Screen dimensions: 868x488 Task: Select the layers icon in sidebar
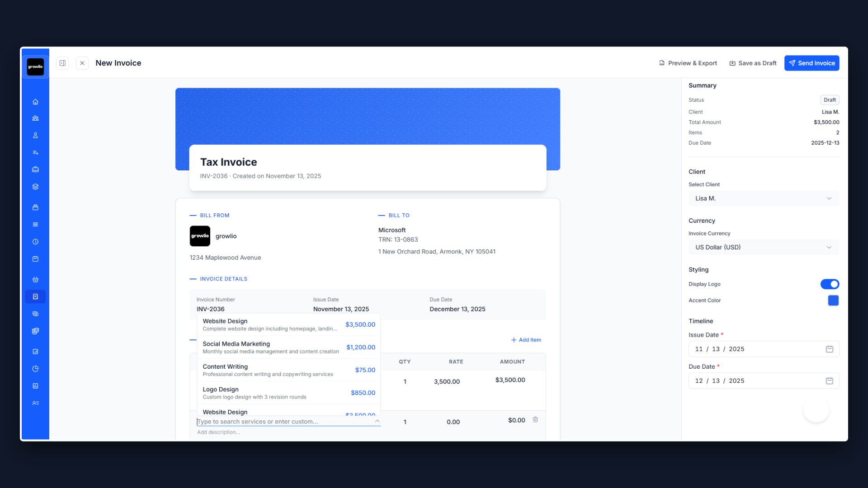coord(35,186)
